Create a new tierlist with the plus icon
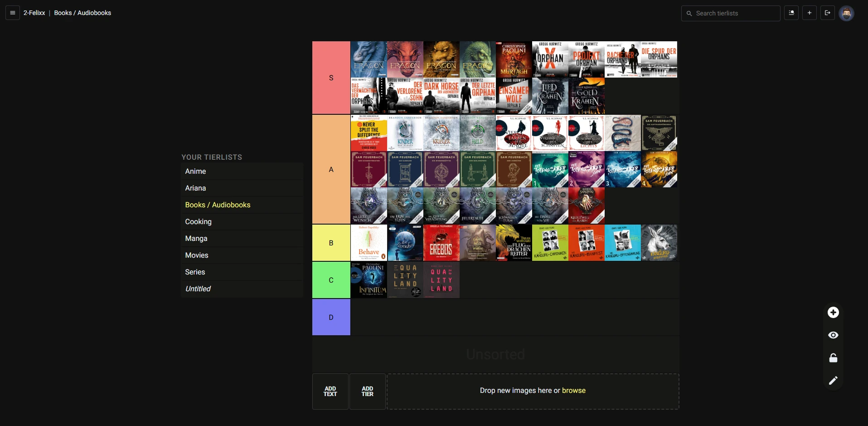The image size is (868, 426). pyautogui.click(x=810, y=13)
